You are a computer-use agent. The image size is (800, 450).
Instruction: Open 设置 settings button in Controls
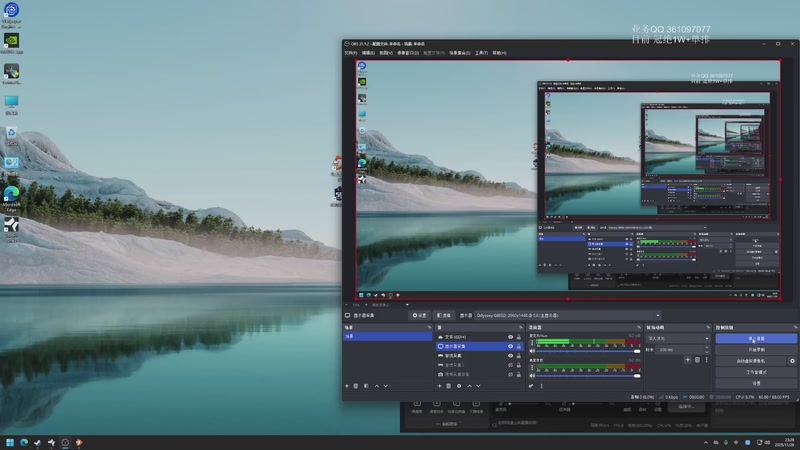(x=756, y=383)
